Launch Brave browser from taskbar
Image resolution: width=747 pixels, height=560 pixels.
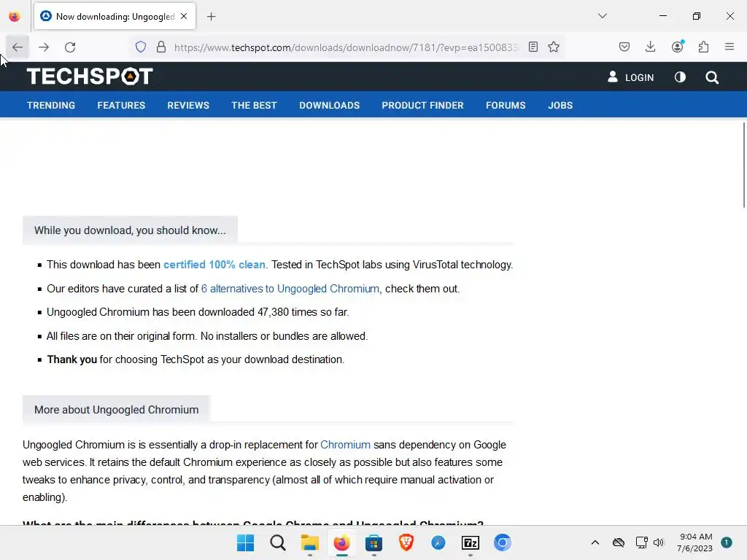coord(406,542)
